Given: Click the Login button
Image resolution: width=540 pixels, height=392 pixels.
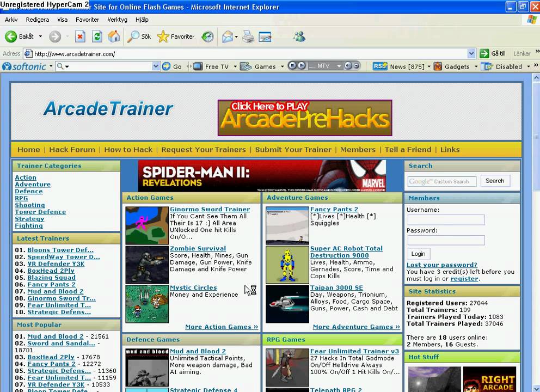Looking at the screenshot, I should pyautogui.click(x=418, y=254).
